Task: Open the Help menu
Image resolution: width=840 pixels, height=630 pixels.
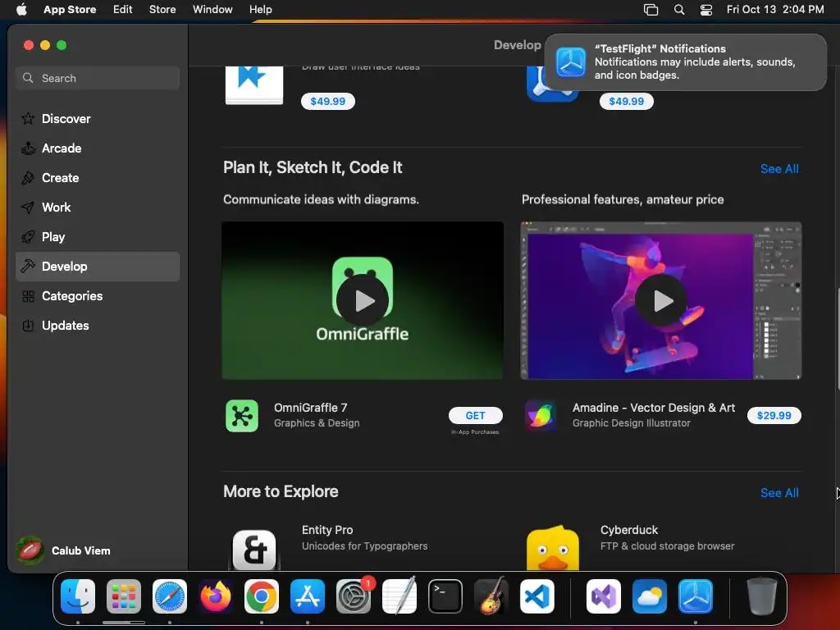Action: point(260,9)
